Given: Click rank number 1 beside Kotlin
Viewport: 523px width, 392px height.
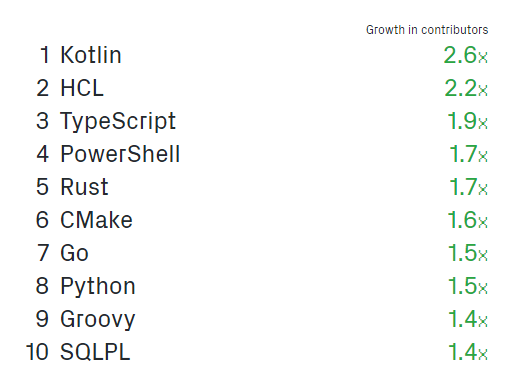Looking at the screenshot, I should tap(45, 55).
